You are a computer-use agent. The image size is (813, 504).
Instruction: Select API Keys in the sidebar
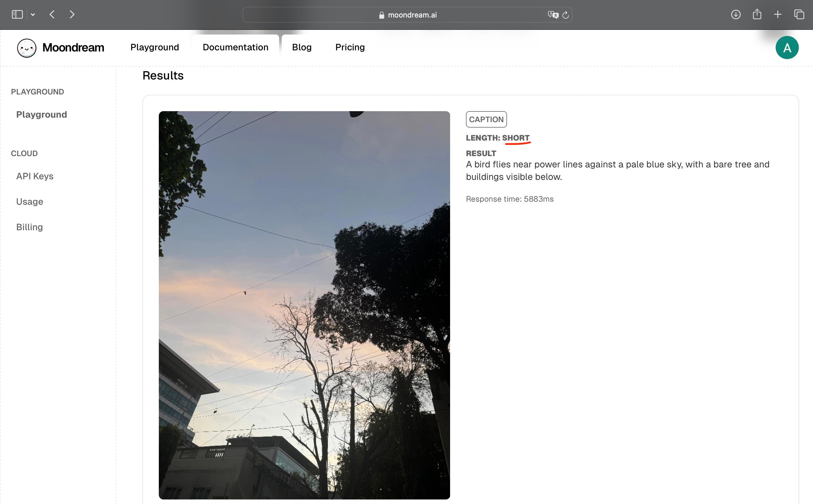point(35,176)
